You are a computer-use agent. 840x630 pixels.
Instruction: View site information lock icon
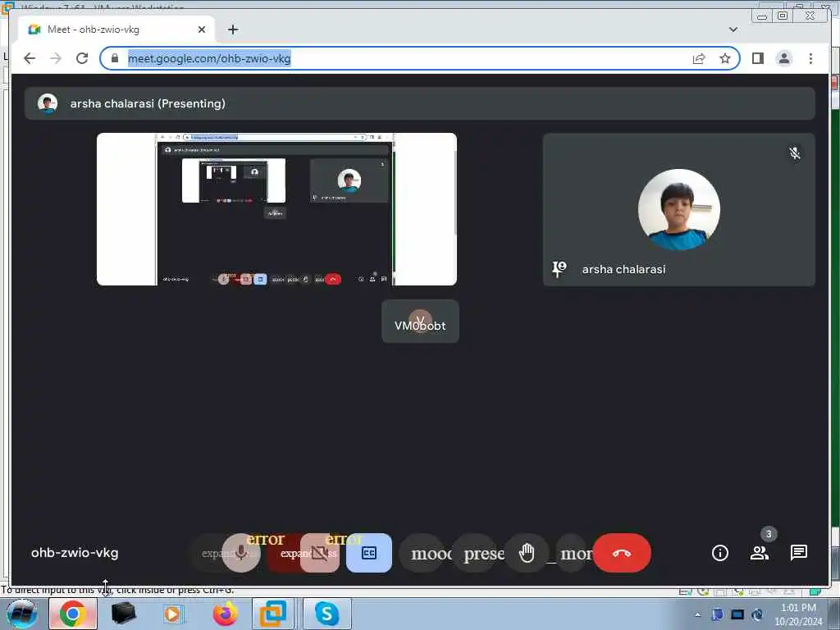[x=115, y=58]
